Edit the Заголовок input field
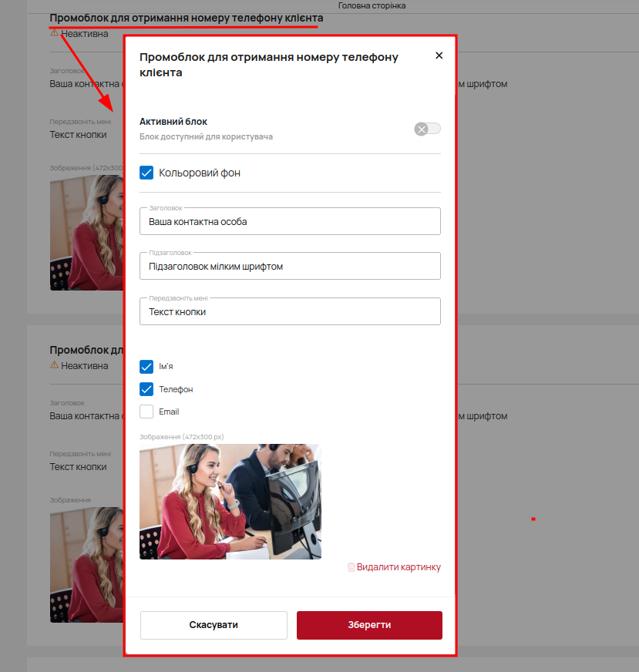 tap(290, 222)
